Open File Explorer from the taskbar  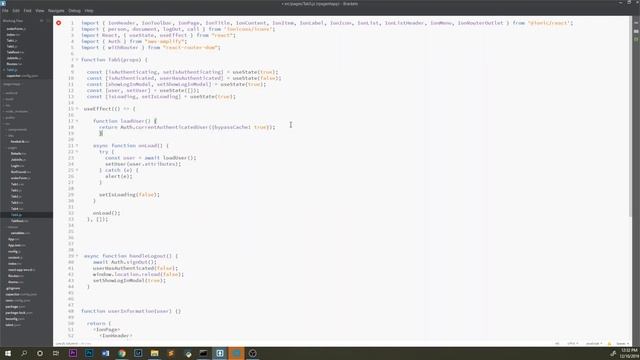coord(154,353)
